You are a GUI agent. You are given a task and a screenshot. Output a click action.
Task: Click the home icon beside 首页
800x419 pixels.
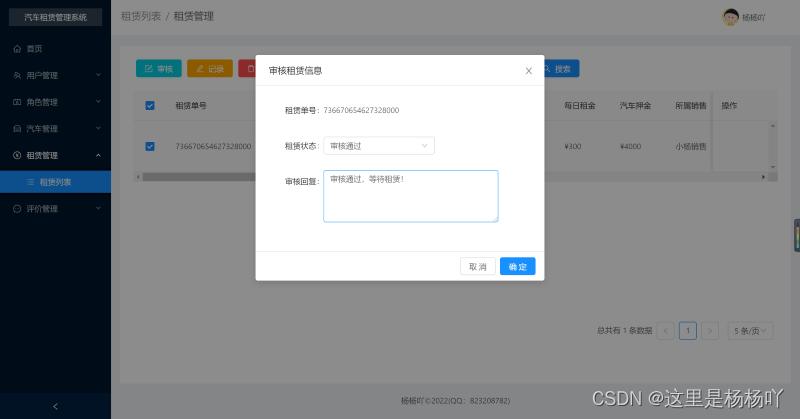(x=17, y=48)
